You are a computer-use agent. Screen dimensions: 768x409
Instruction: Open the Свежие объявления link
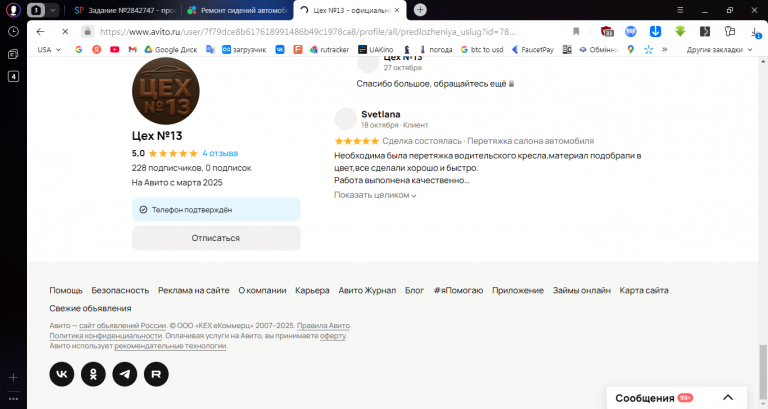[x=90, y=309]
